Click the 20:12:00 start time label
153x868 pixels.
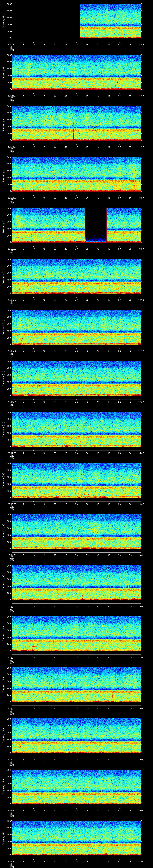pyautogui.click(x=12, y=453)
